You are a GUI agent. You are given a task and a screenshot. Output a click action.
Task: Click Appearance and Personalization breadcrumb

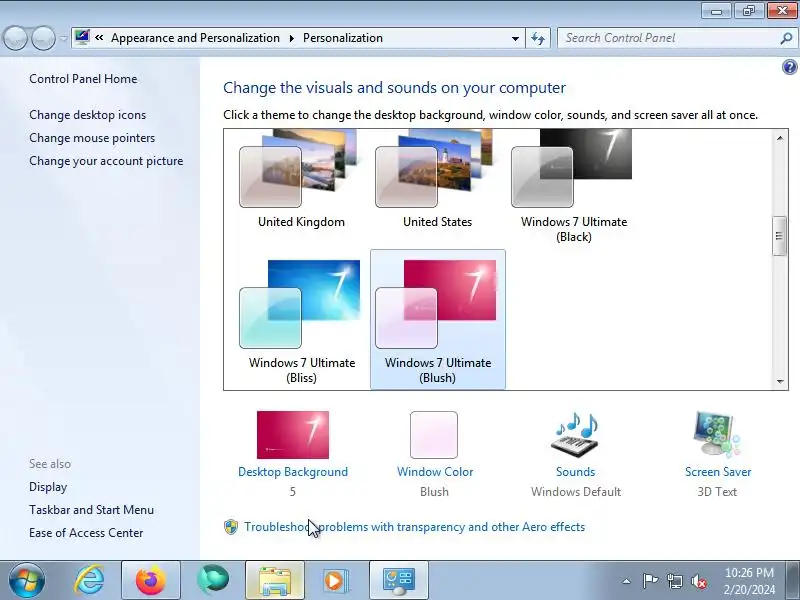point(195,38)
